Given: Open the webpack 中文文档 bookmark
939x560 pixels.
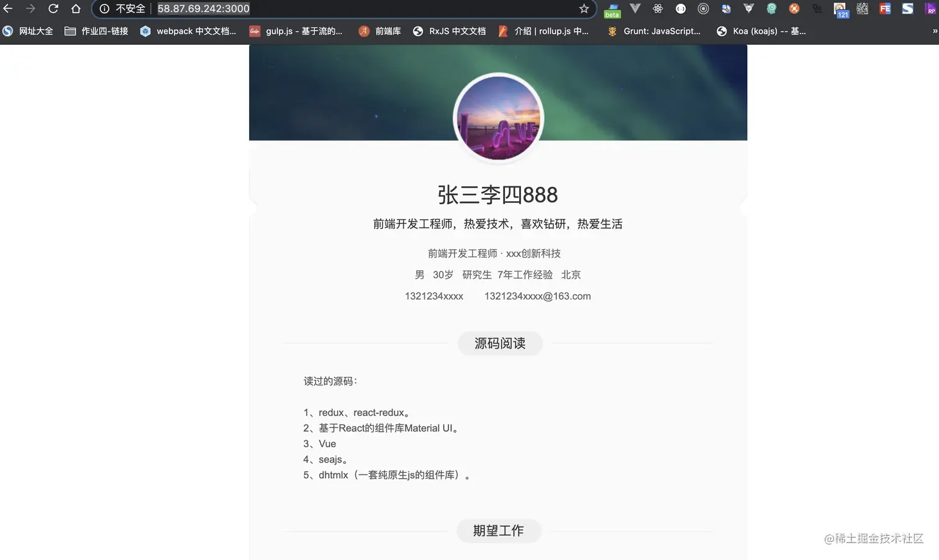Looking at the screenshot, I should [188, 31].
